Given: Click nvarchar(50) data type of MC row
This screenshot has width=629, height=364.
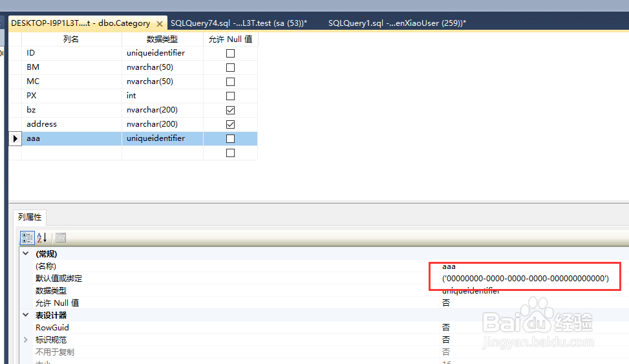Looking at the screenshot, I should (x=162, y=81).
